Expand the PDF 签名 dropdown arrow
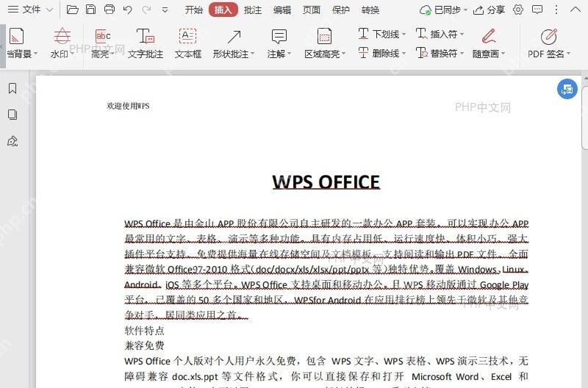Viewport: 588px width, 388px height. click(x=568, y=54)
